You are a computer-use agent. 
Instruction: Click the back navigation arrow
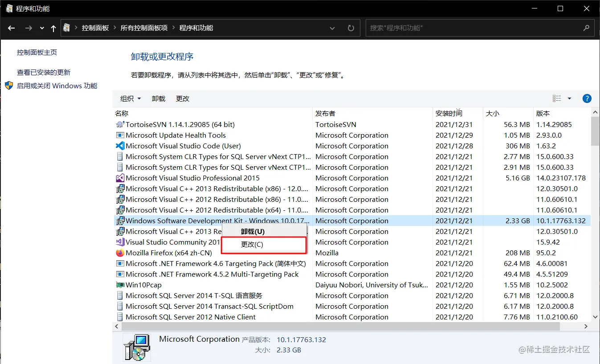(11, 28)
